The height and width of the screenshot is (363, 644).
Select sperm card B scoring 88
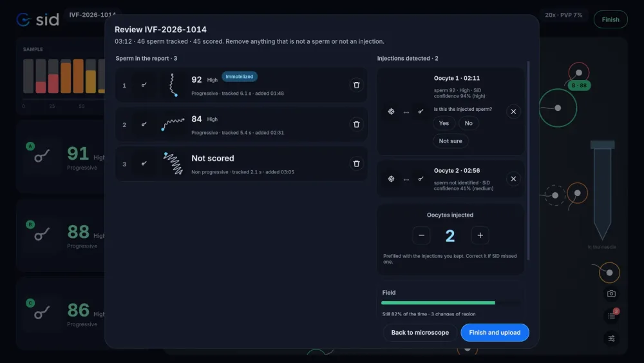click(x=61, y=235)
